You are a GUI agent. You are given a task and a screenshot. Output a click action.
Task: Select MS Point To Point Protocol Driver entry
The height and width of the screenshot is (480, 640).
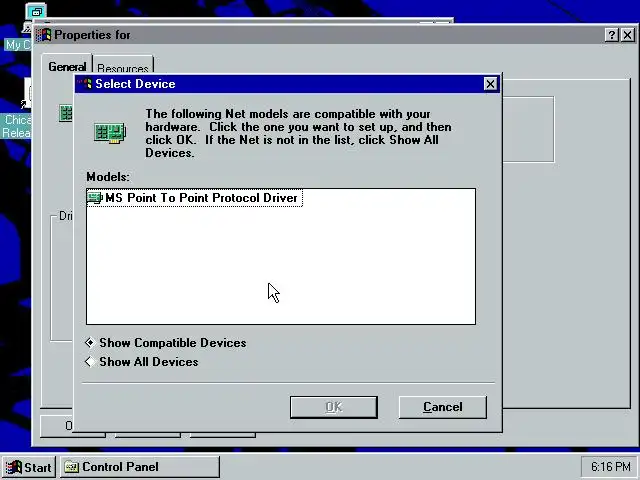[195, 198]
